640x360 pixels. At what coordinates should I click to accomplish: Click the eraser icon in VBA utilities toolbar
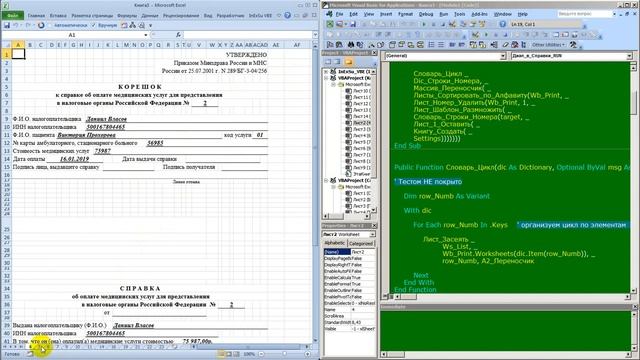tap(506, 45)
